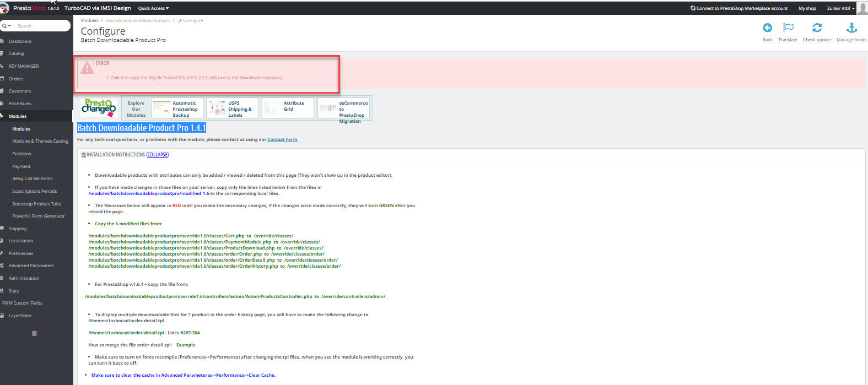Click the Advanced Parameters icon

tap(2, 265)
